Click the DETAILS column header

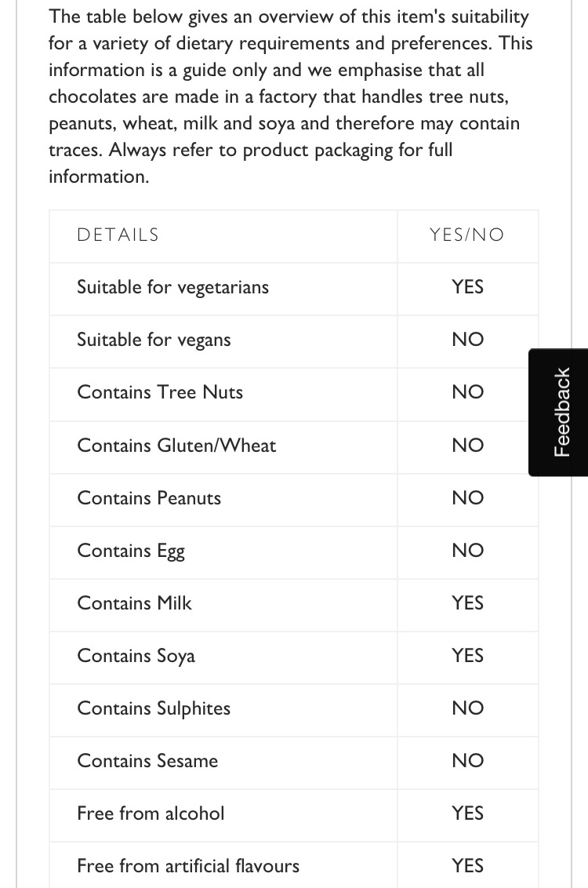pos(118,235)
